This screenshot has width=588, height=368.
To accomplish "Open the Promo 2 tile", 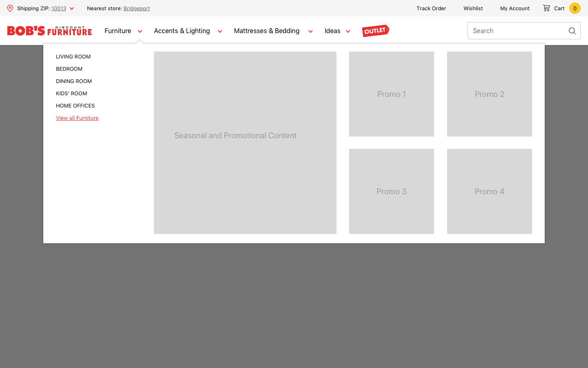I will (x=490, y=94).
